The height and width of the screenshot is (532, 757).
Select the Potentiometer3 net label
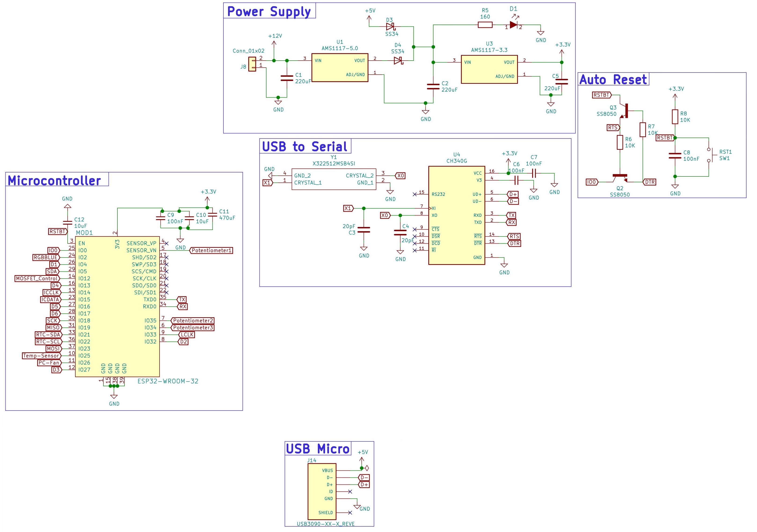pos(193,328)
